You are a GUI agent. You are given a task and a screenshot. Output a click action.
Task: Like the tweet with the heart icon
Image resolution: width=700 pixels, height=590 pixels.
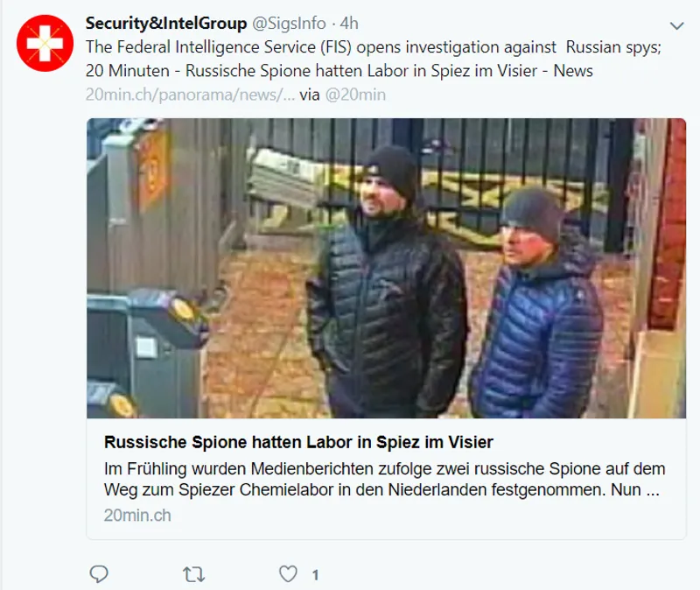[x=288, y=573]
